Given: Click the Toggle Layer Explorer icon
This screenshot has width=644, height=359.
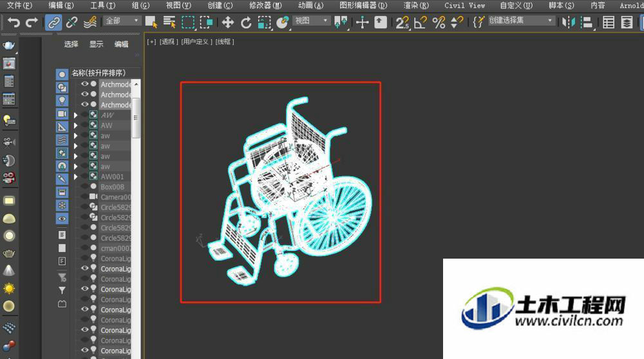Looking at the screenshot, I should (627, 22).
